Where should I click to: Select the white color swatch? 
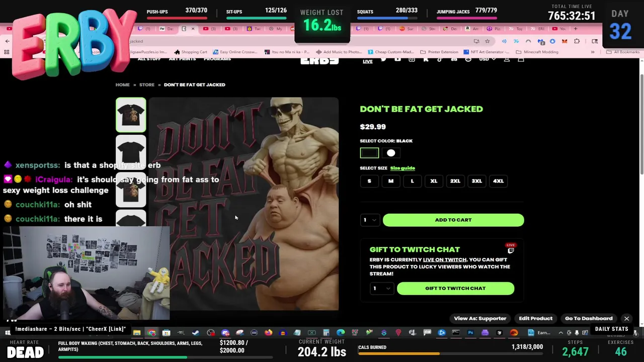pos(391,153)
